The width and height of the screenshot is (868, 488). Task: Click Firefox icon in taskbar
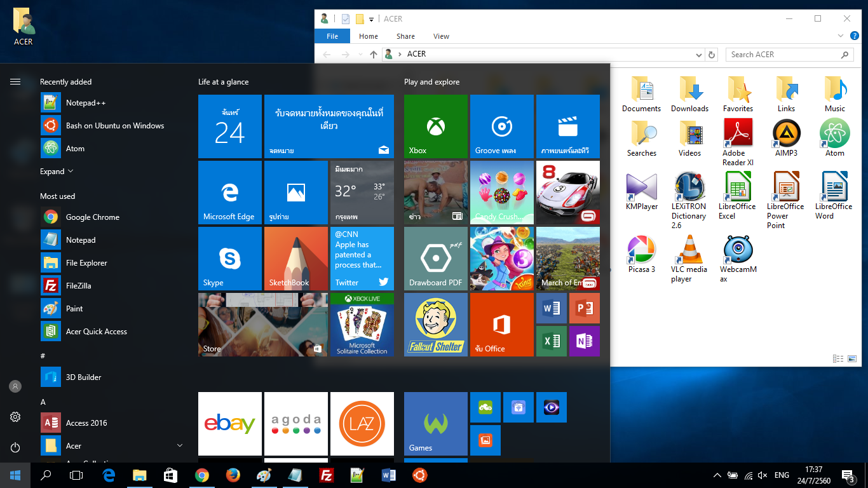pyautogui.click(x=233, y=475)
